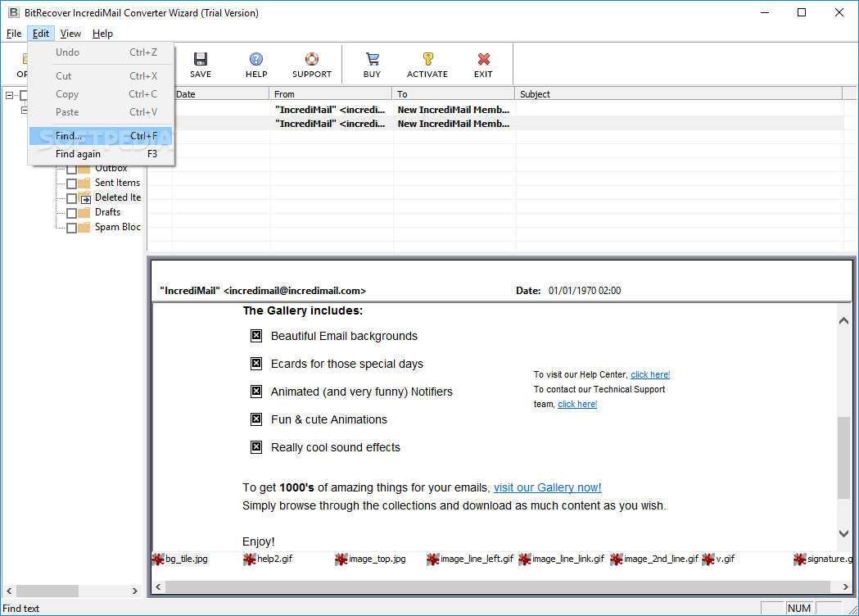Choose Find... from Edit menu

pos(102,136)
